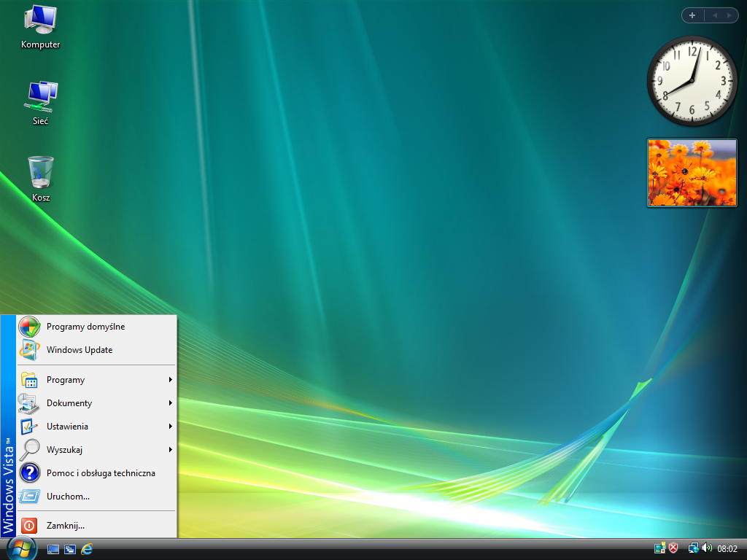747x560 pixels.
Task: Select the Sieć network desktop icon
Action: pos(41,103)
